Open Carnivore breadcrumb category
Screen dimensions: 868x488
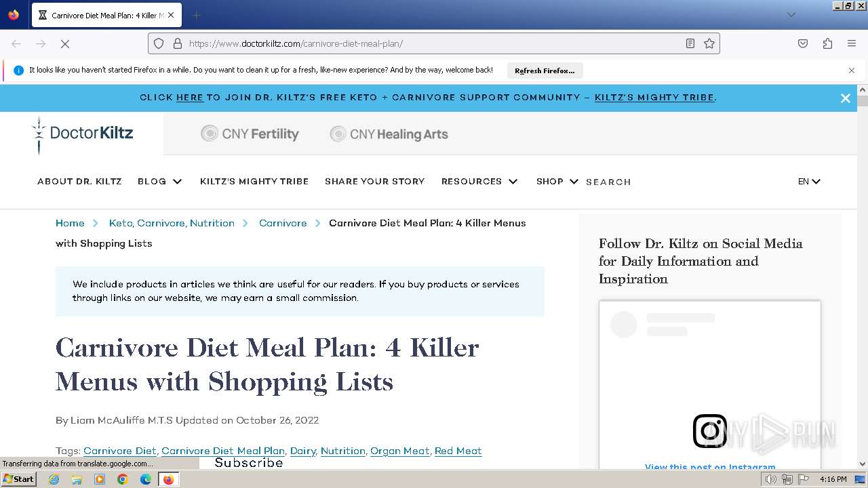[283, 223]
